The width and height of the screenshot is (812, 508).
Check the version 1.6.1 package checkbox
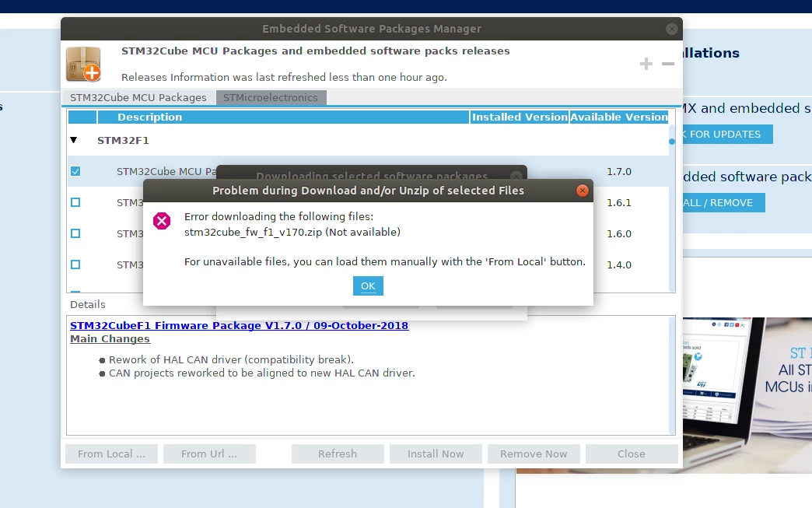pos(75,202)
